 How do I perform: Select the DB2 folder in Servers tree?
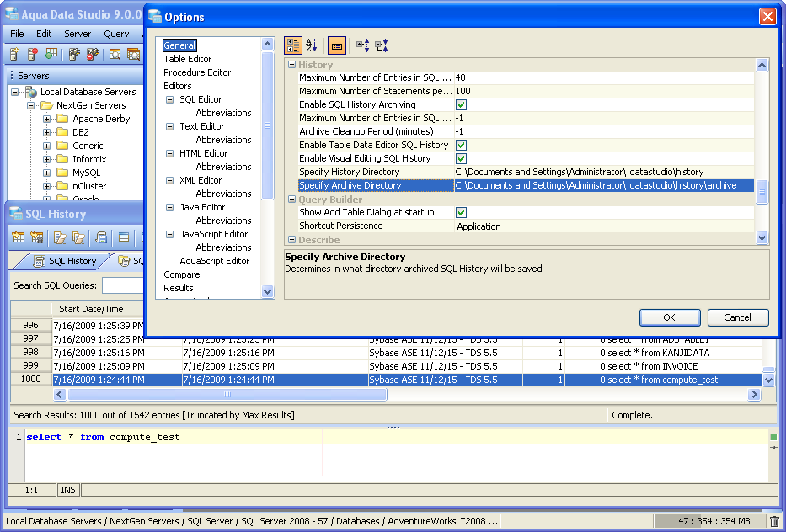pos(81,132)
